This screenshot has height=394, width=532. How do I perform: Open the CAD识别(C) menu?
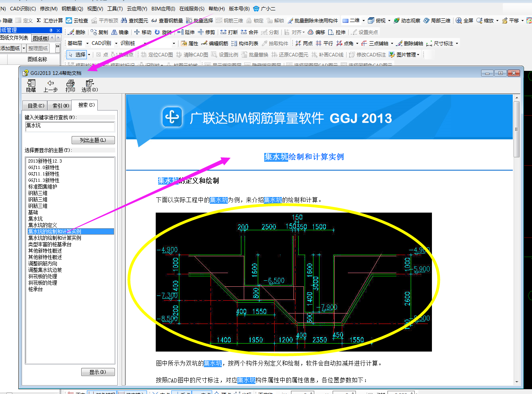click(23, 8)
